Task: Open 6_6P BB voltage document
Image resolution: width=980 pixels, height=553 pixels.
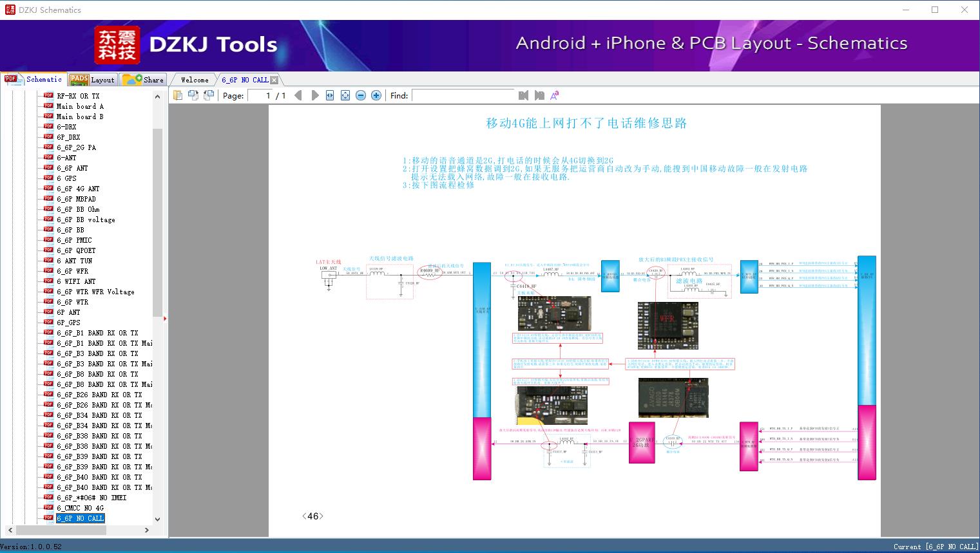Action: click(86, 220)
